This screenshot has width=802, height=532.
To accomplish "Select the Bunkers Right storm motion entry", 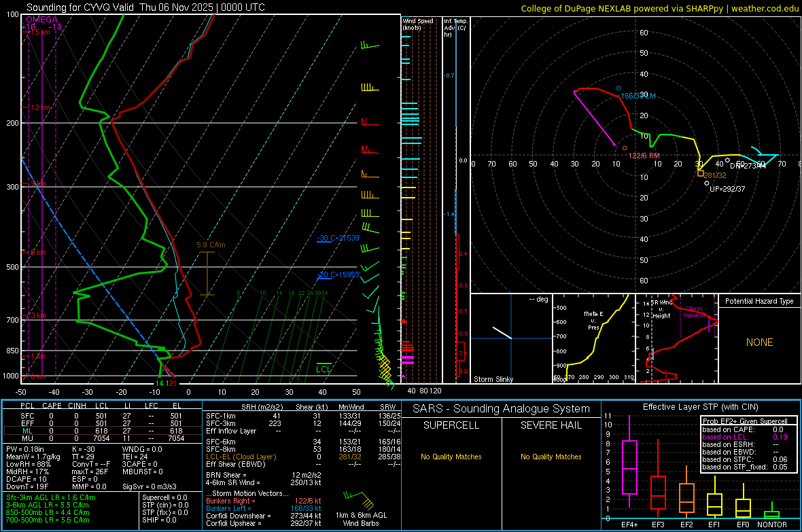I will [x=264, y=501].
